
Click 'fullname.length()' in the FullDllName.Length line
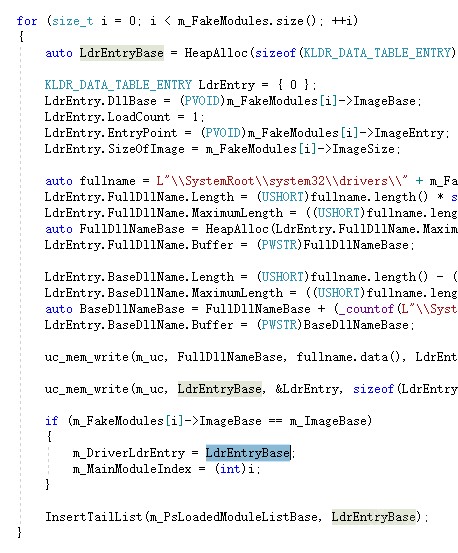coord(370,197)
